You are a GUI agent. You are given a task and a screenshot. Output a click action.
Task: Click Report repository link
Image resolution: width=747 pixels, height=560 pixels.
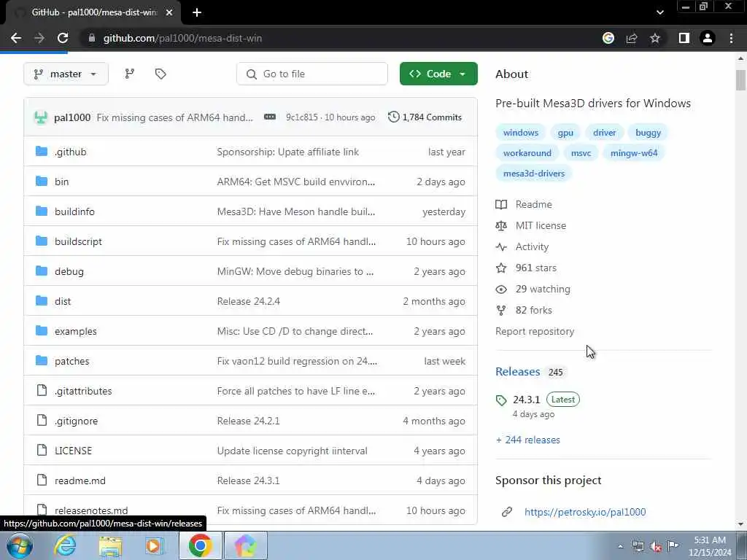pyautogui.click(x=535, y=332)
